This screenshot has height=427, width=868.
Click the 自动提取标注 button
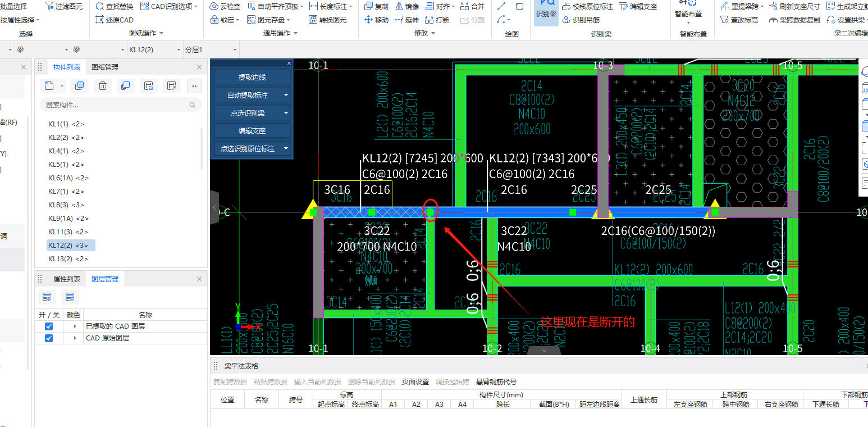coord(248,96)
